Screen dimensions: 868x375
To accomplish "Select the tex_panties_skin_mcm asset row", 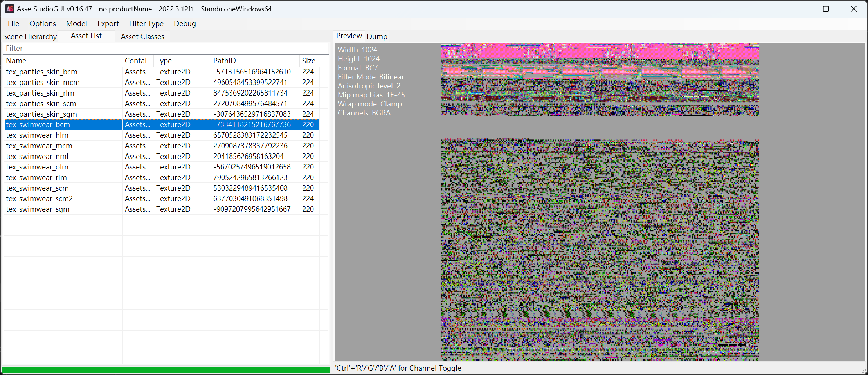I will click(162, 82).
